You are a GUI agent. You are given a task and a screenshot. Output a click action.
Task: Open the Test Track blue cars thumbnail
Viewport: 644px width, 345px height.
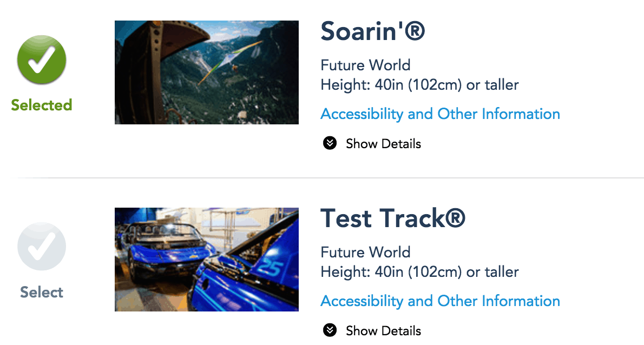(207, 259)
